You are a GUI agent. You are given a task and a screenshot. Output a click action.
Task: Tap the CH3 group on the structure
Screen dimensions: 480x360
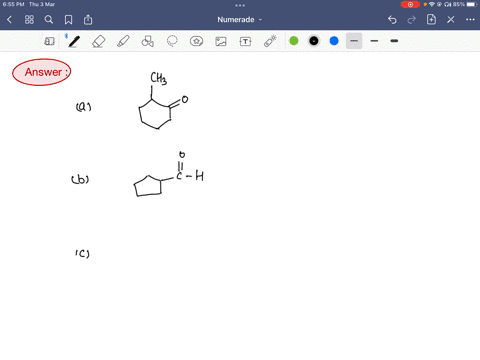click(159, 78)
